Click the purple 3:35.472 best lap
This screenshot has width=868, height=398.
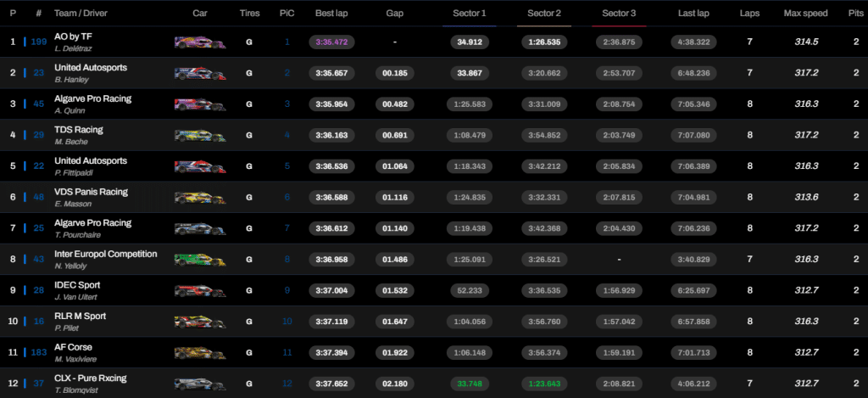pos(331,42)
